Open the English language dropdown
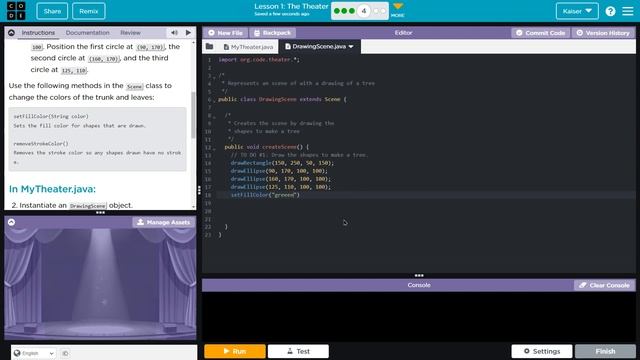The height and width of the screenshot is (360, 640). 34,353
